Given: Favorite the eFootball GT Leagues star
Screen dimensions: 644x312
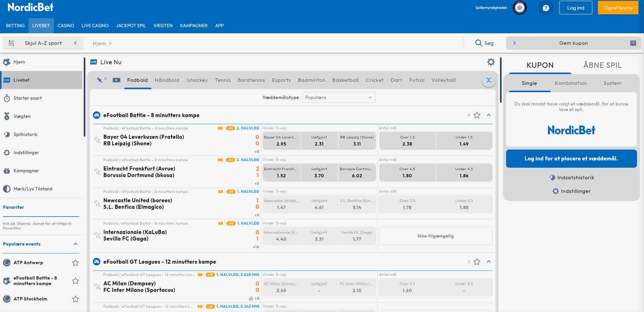Looking at the screenshot, I should [477, 262].
